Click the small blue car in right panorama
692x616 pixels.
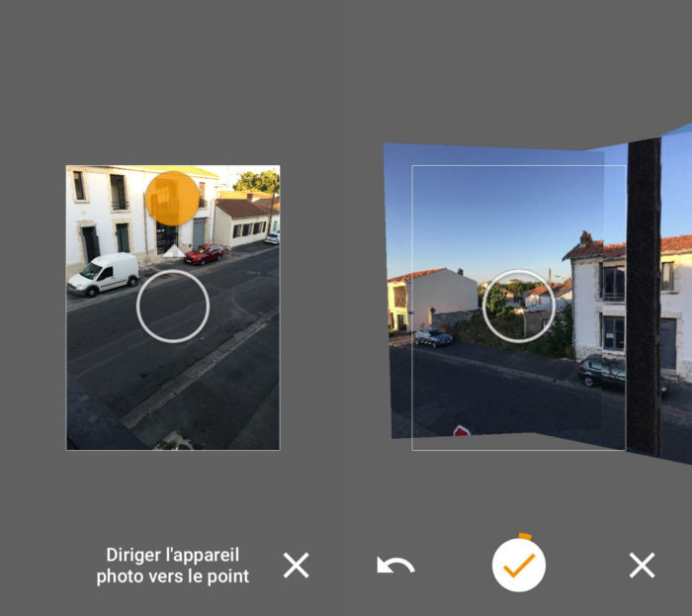point(433,337)
